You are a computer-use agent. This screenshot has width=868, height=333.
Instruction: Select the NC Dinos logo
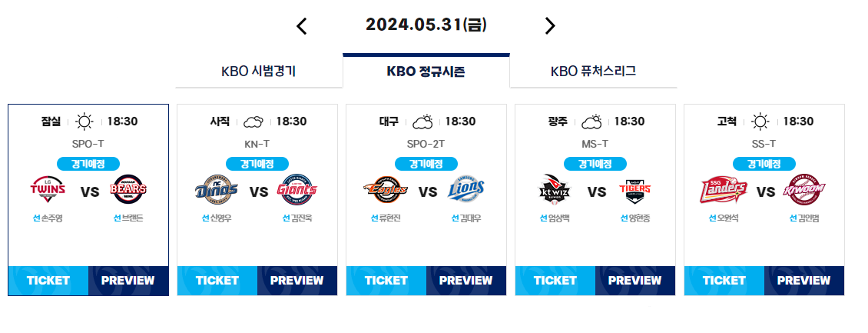click(217, 189)
